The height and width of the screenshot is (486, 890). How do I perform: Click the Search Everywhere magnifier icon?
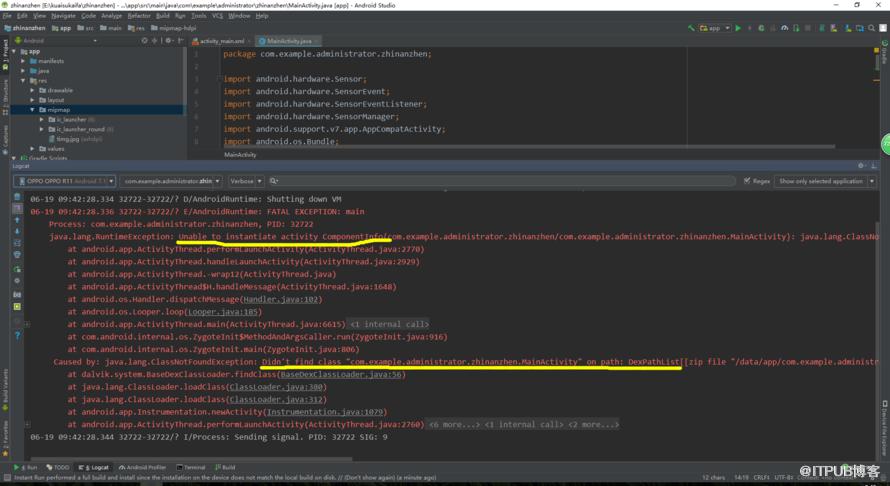point(871,28)
